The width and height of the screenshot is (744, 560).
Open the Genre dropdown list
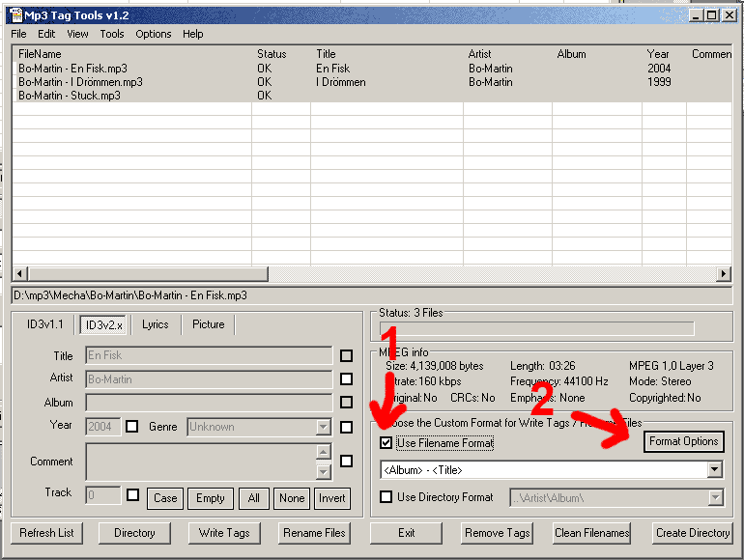323,427
